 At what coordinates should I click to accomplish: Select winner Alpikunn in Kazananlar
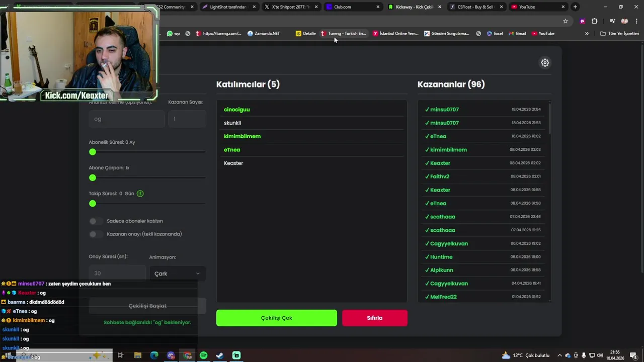click(442, 270)
